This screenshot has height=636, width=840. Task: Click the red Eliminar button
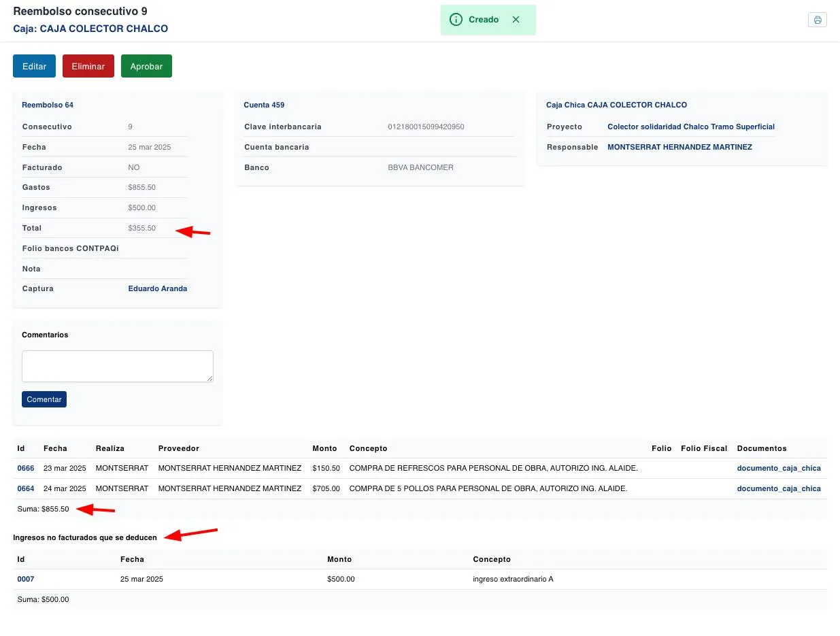[x=88, y=66]
